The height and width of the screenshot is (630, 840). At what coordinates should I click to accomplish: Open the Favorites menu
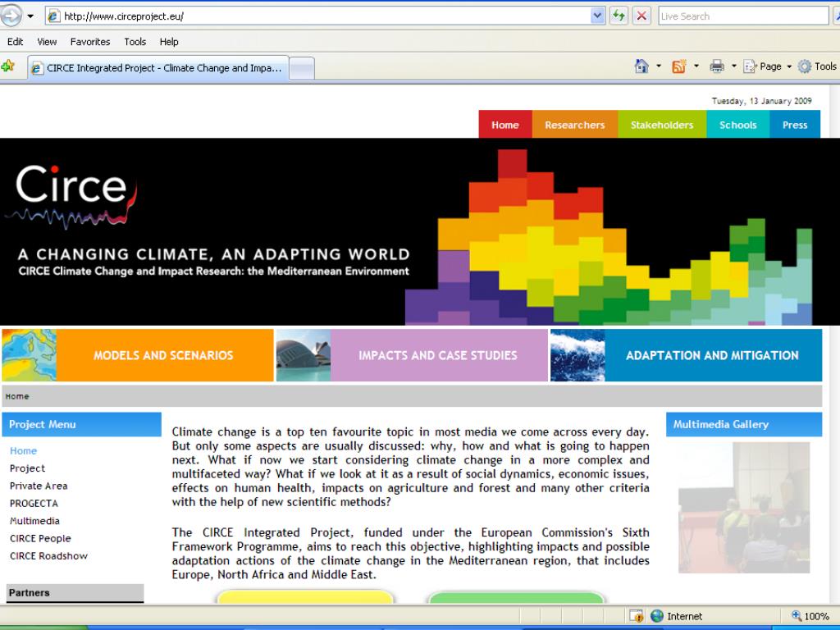pyautogui.click(x=90, y=41)
